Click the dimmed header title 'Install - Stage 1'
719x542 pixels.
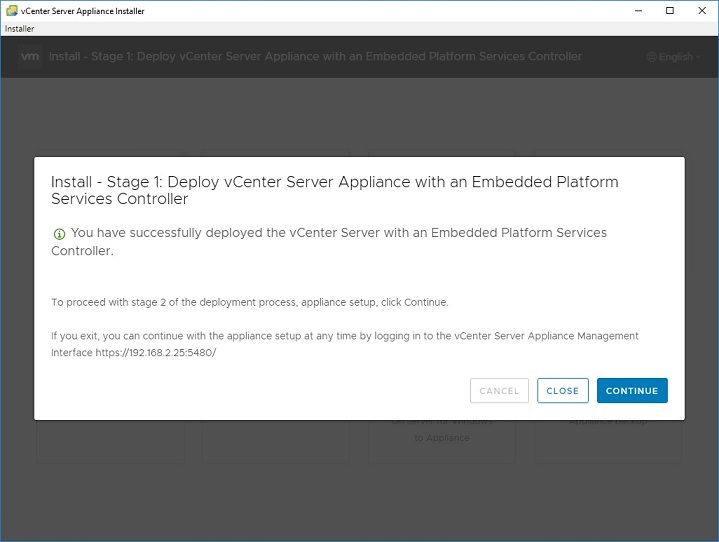[x=315, y=56]
